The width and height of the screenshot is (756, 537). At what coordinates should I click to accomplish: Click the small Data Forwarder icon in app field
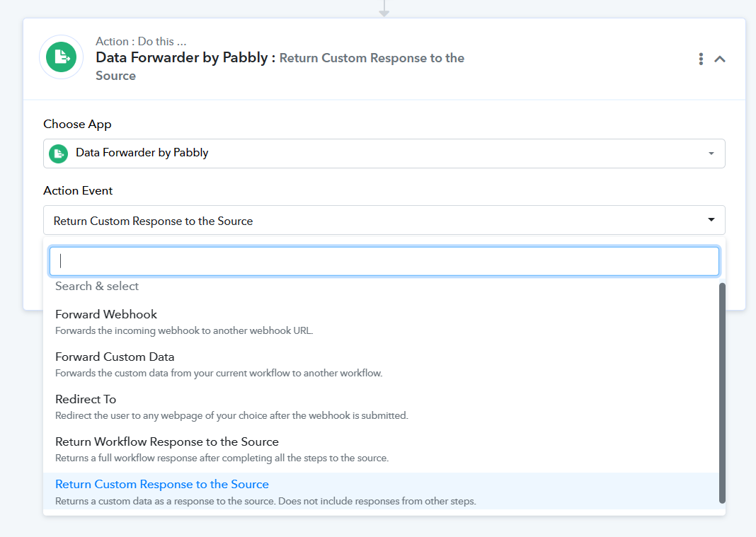(58, 154)
